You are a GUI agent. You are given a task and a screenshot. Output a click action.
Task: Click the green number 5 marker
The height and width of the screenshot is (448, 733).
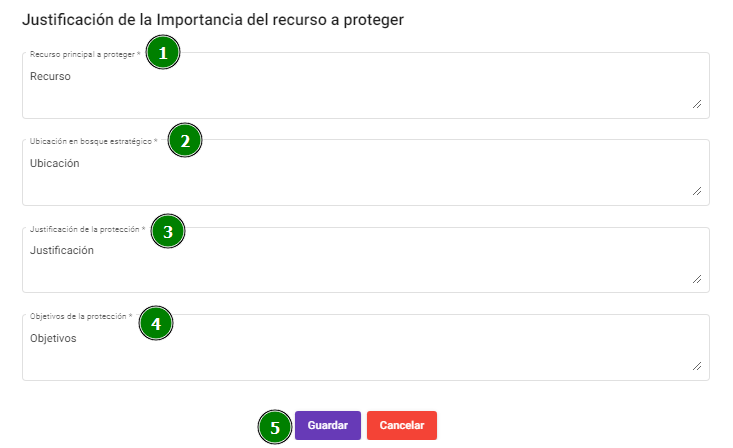point(275,427)
